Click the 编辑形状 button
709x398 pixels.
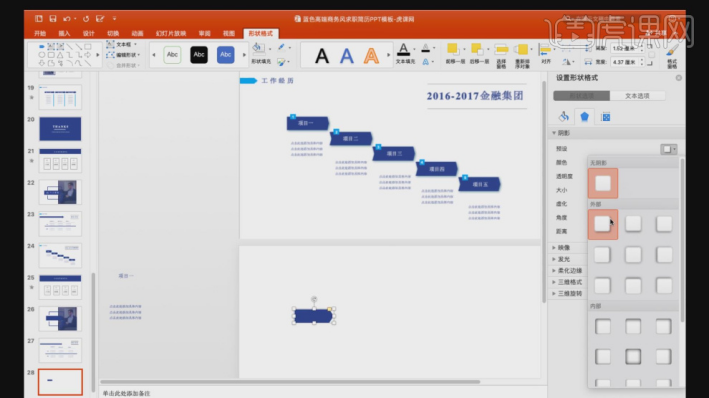pos(123,55)
